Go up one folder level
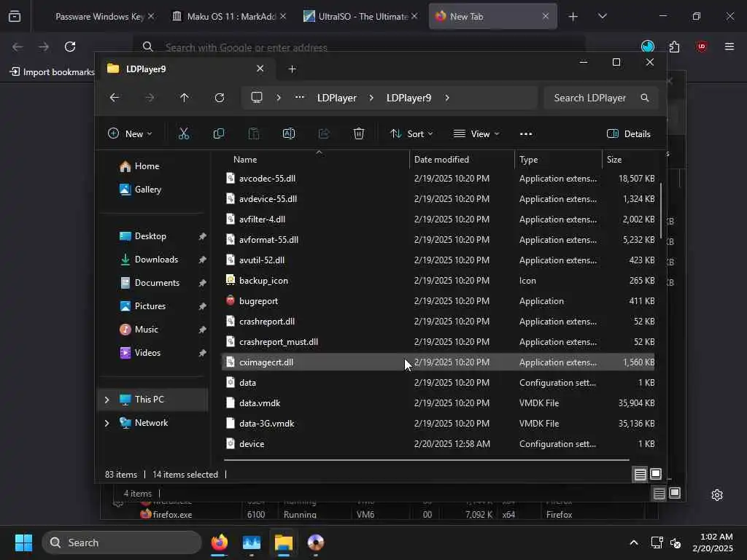The image size is (747, 560). [x=185, y=98]
